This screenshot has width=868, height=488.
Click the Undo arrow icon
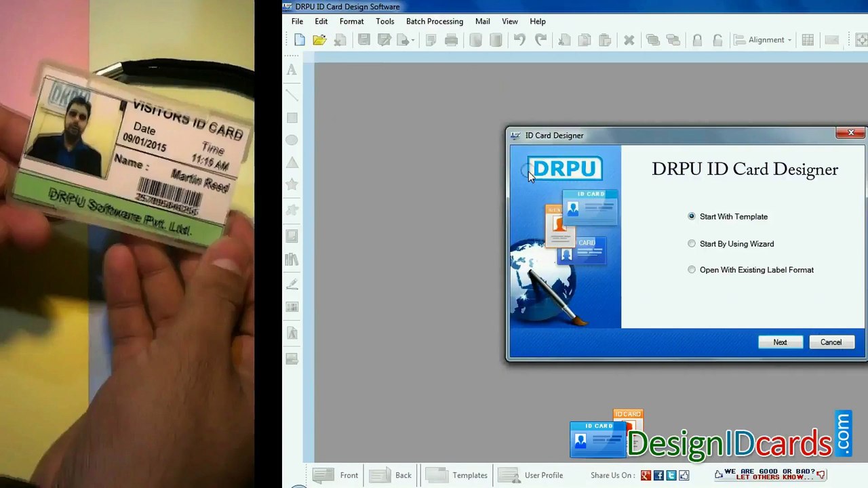(x=519, y=40)
